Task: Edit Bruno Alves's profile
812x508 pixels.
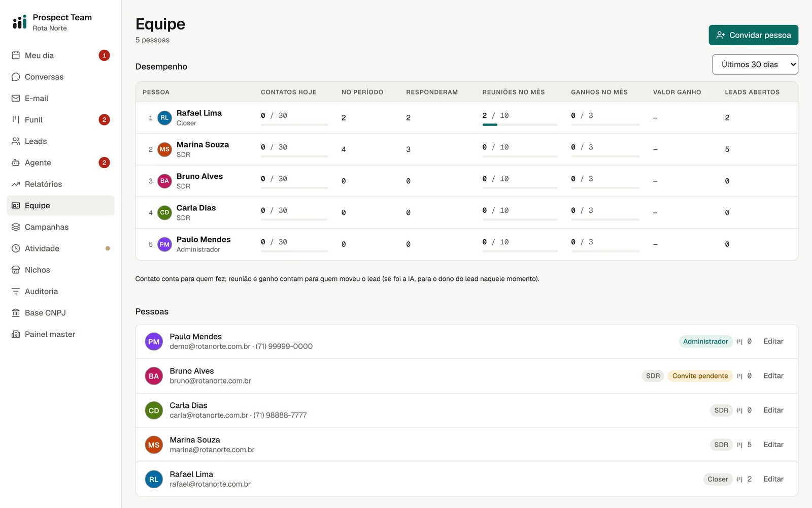Action: tap(773, 376)
